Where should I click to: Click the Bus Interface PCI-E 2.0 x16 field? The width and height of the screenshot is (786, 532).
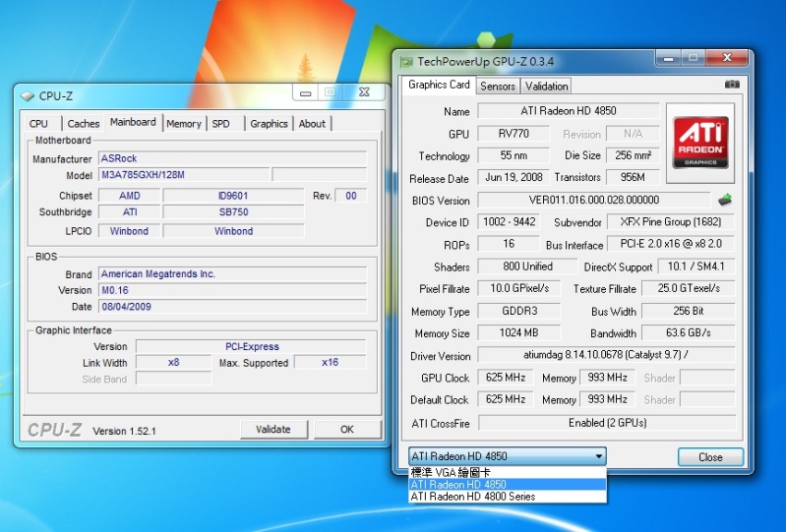671,244
